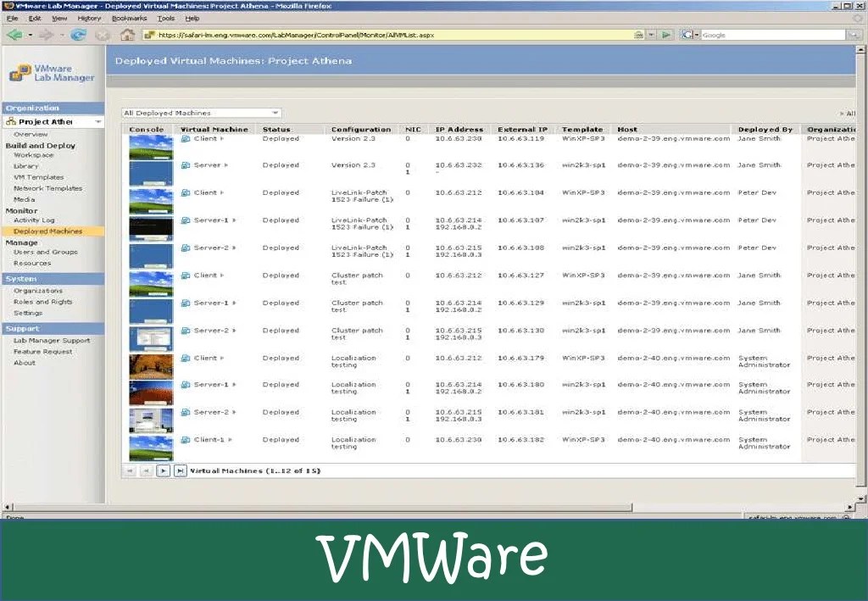Expand the actions arrow next to Client-1
The width and height of the screenshot is (868, 601).
point(230,440)
